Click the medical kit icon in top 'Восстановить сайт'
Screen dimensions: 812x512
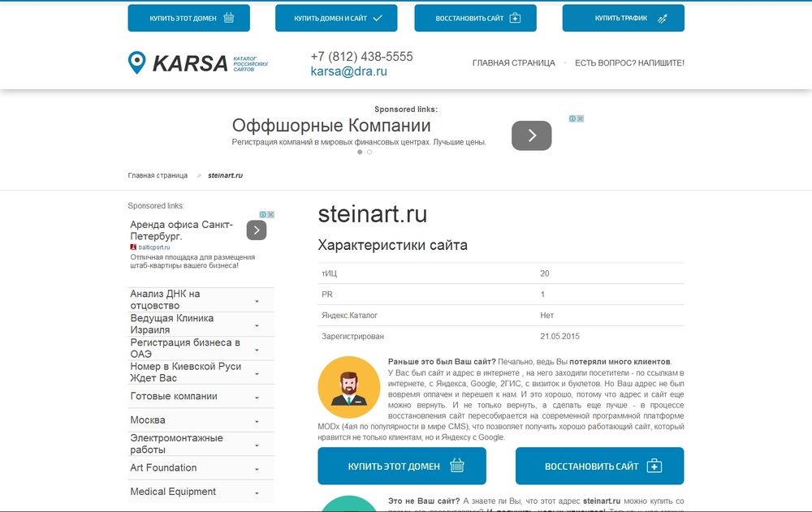(515, 18)
